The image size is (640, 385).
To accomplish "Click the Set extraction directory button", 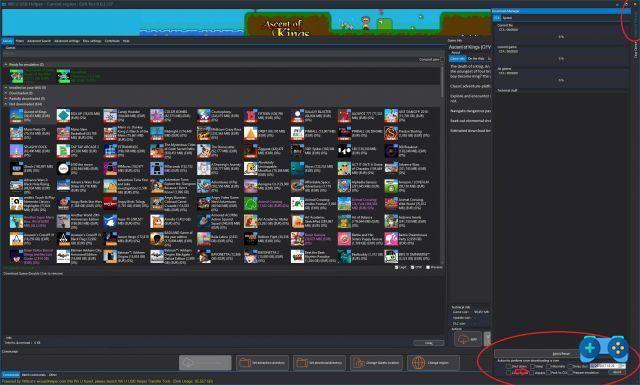I will click(x=262, y=363).
